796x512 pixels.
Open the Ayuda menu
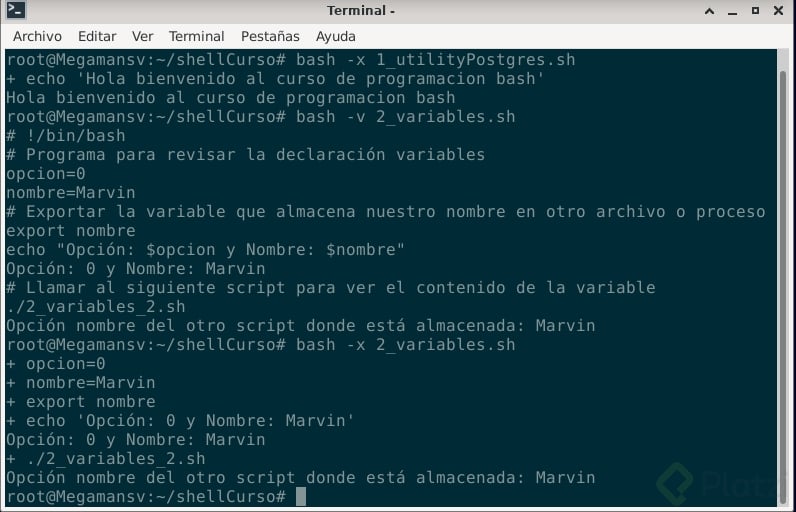tap(336, 37)
